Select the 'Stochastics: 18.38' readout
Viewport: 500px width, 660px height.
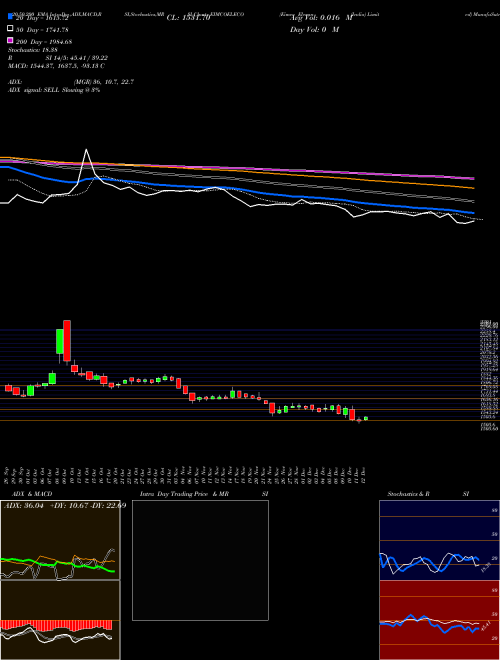[33, 50]
